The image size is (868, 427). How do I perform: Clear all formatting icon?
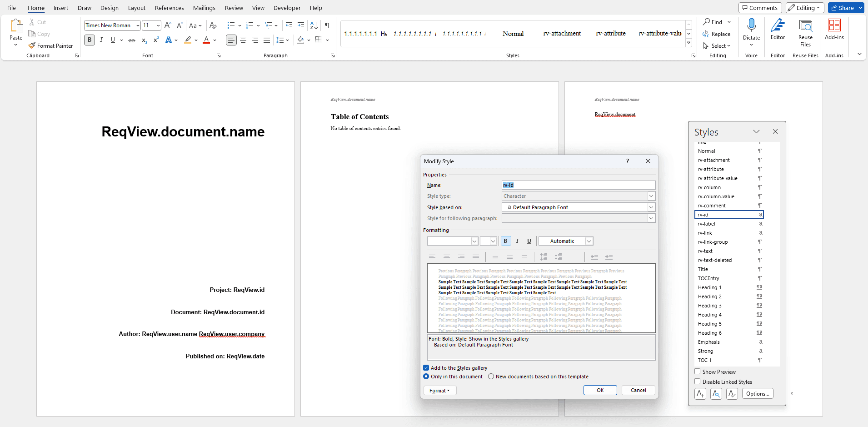click(213, 25)
